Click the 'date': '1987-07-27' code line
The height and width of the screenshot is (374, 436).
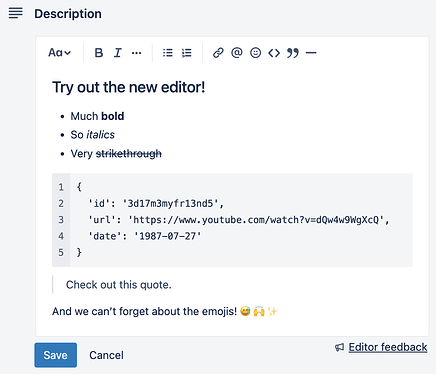click(x=145, y=236)
